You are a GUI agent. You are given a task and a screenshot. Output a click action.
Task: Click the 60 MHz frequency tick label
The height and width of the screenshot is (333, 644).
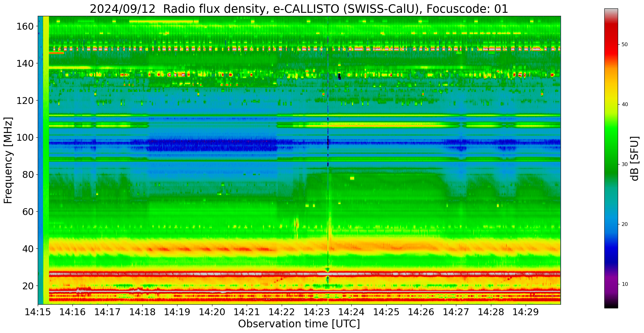click(x=28, y=212)
